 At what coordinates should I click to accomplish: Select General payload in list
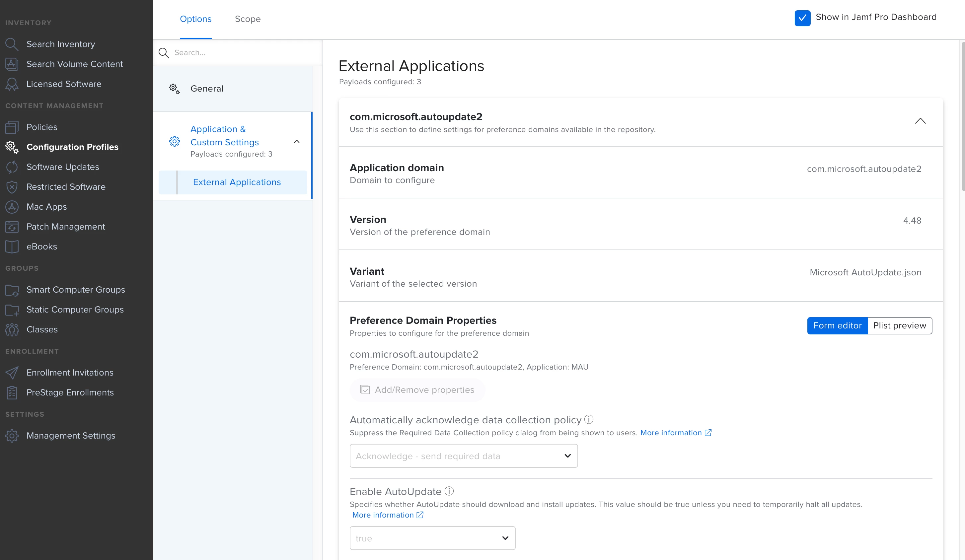coord(233,89)
